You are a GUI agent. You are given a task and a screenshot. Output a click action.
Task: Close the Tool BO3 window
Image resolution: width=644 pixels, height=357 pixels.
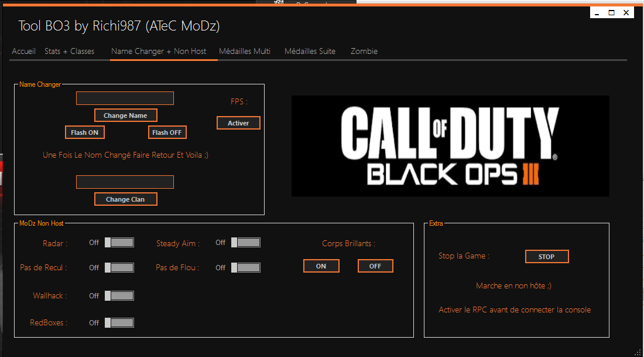tap(626, 13)
